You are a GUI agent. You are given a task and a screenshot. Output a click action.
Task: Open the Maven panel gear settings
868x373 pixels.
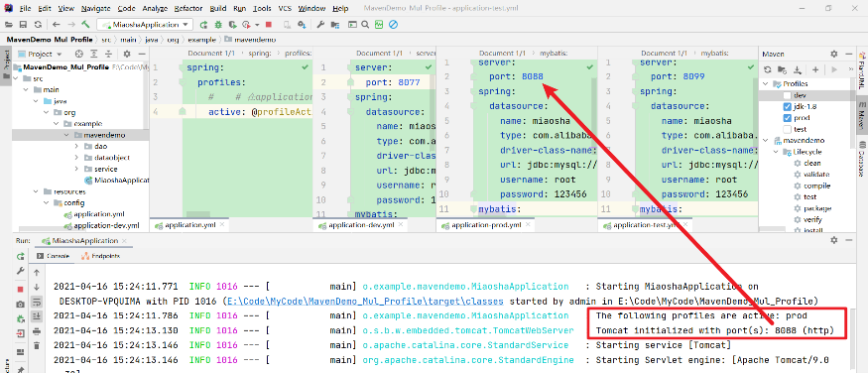coord(834,54)
